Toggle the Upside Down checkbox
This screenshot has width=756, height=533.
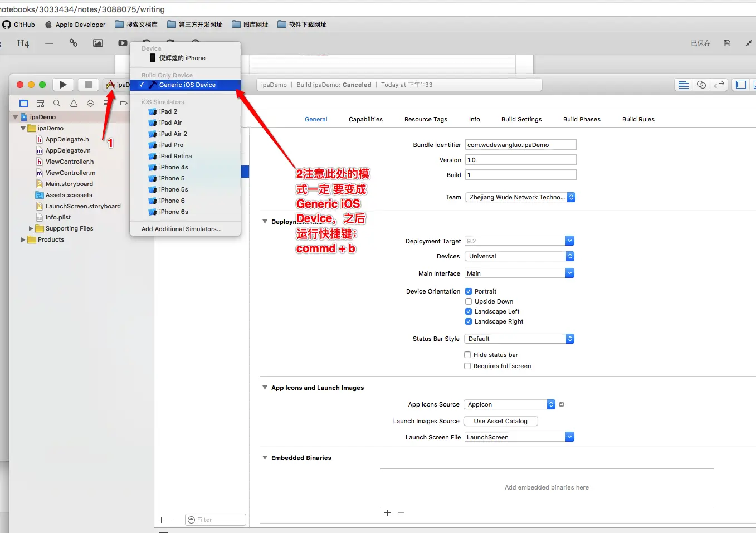(469, 301)
